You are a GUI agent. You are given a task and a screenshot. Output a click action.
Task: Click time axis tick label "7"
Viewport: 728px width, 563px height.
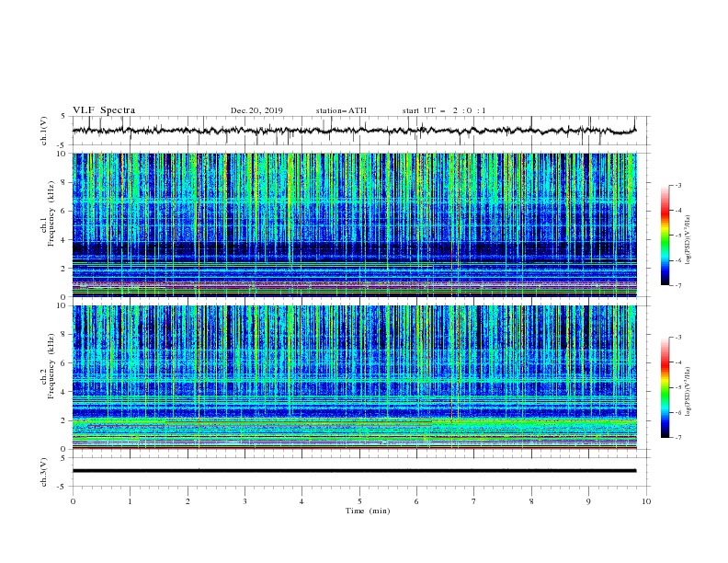pos(473,501)
